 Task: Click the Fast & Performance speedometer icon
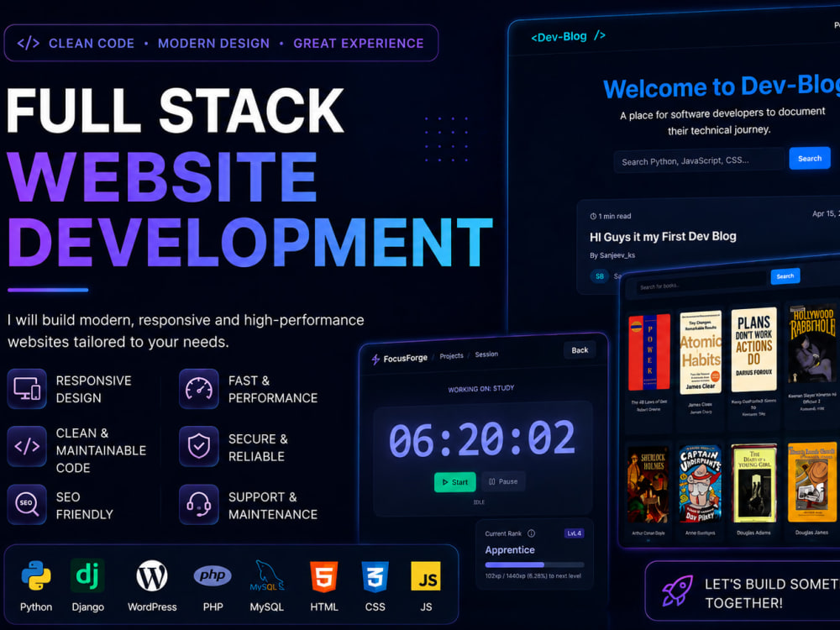tap(199, 389)
